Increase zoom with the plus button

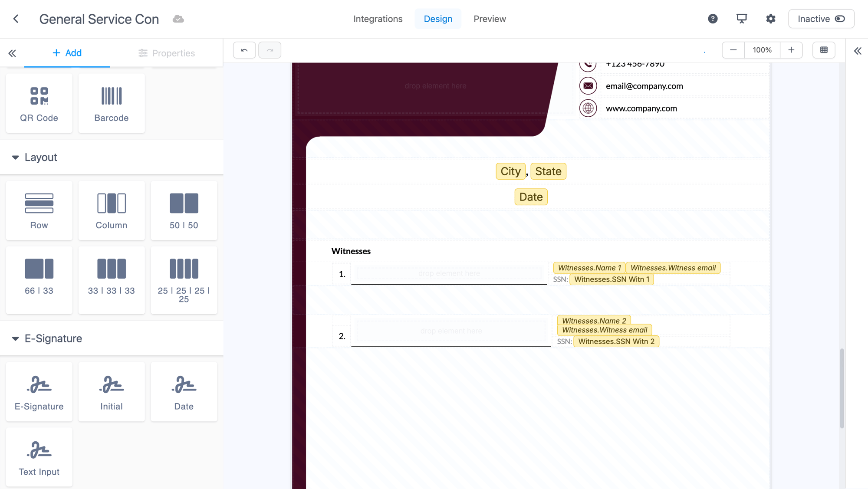click(791, 50)
